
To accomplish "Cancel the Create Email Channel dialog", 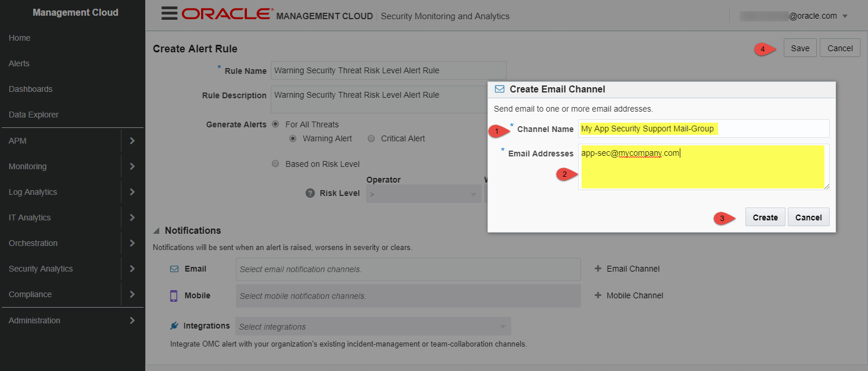I will pyautogui.click(x=809, y=217).
